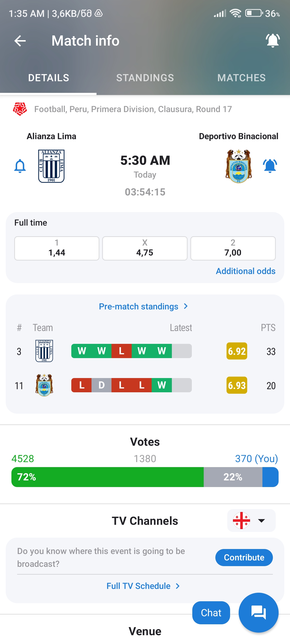Tap Alianza Lima 6.92 rating badge
This screenshot has width=290, height=644.
[x=237, y=351]
